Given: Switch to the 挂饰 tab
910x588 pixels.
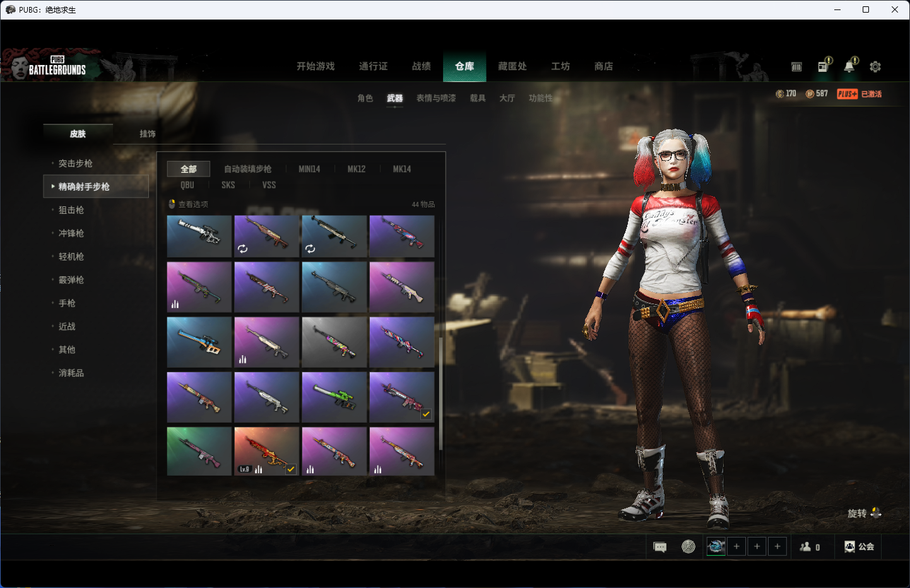Looking at the screenshot, I should [148, 134].
